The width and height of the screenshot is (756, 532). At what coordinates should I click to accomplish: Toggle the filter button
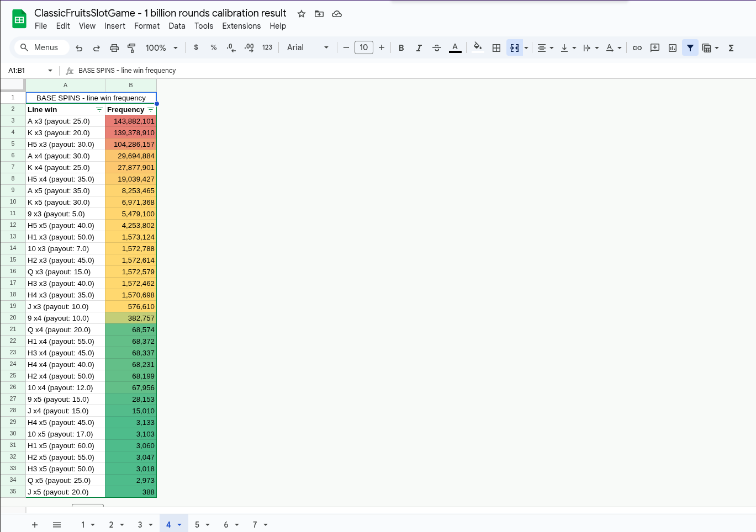pos(690,48)
